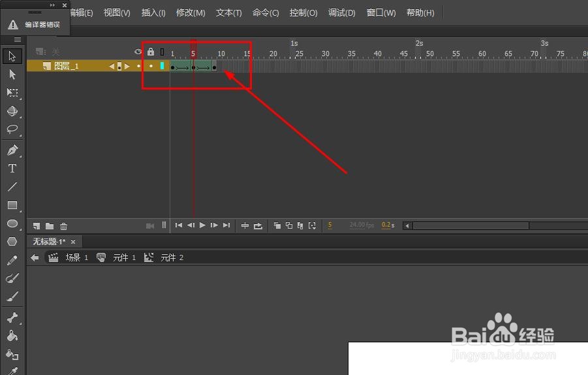Click the Edit Multiple Frames icon
This screenshot has height=375, width=588.
[300, 225]
